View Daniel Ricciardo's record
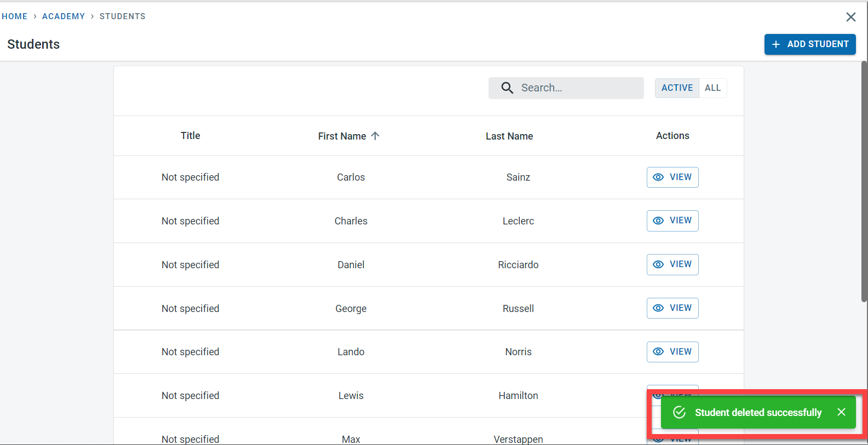Image resolution: width=868 pixels, height=445 pixels. (672, 264)
